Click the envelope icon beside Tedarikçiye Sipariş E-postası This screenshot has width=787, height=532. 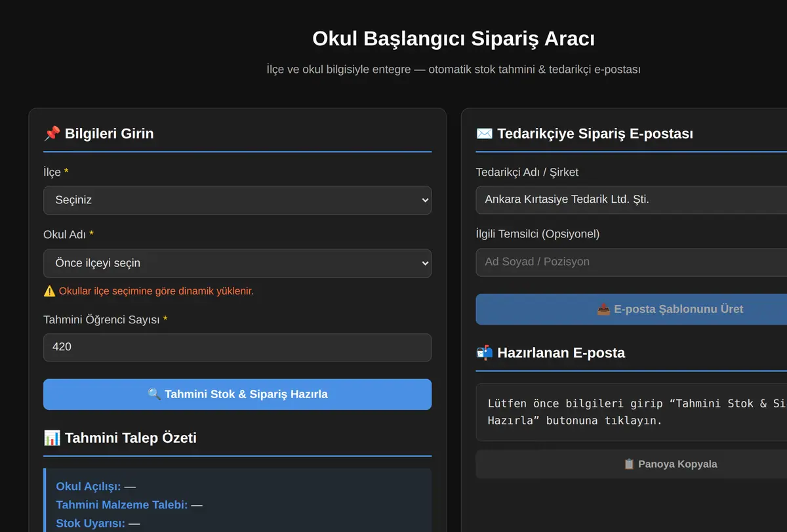coord(484,134)
